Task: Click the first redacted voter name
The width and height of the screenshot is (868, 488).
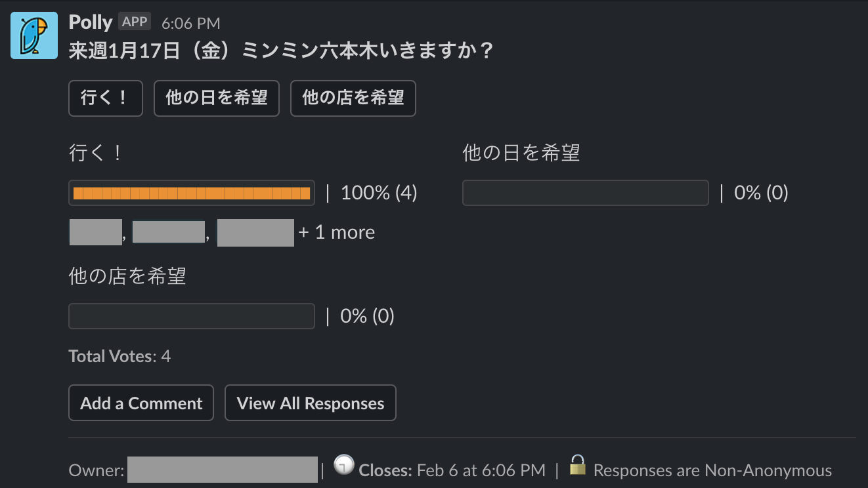Action: click(x=95, y=233)
